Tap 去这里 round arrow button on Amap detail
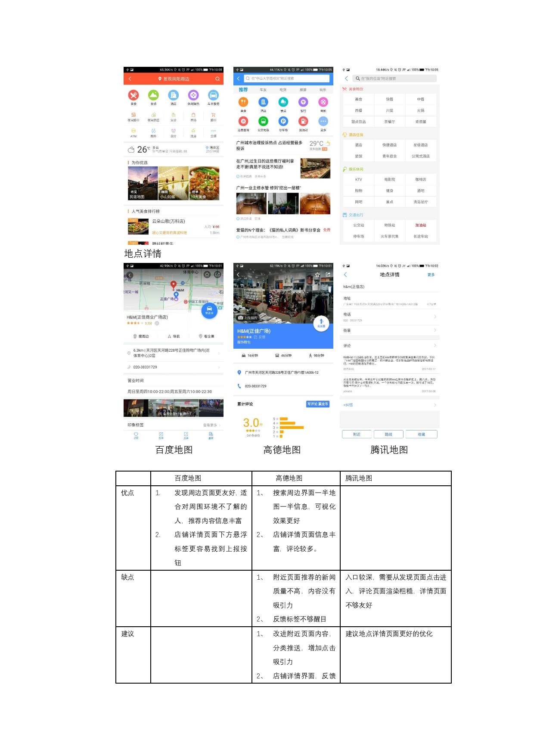The image size is (534, 756). tap(321, 323)
